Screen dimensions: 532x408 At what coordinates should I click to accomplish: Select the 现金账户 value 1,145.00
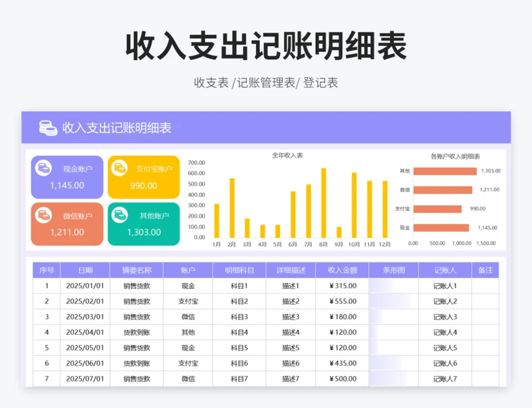tap(67, 186)
